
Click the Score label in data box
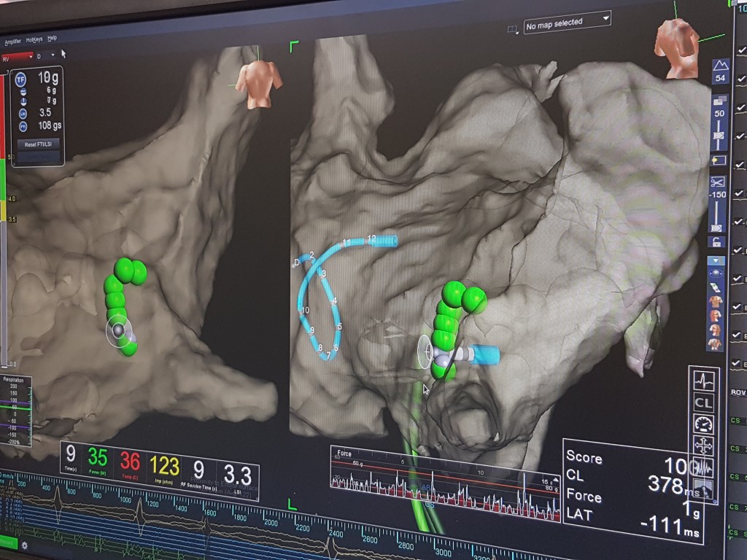(x=584, y=458)
